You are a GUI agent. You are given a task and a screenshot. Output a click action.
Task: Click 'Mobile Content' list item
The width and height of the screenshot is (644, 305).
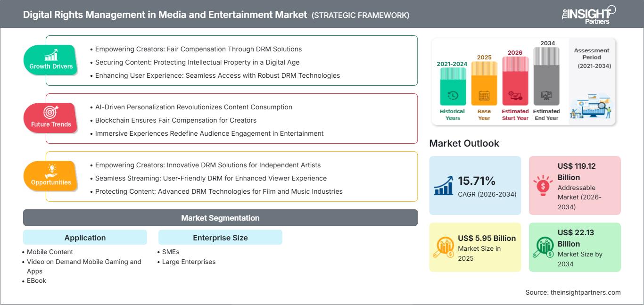[50, 252]
